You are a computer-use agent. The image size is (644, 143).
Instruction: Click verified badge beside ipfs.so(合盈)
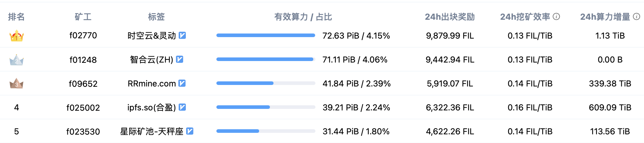(182, 107)
